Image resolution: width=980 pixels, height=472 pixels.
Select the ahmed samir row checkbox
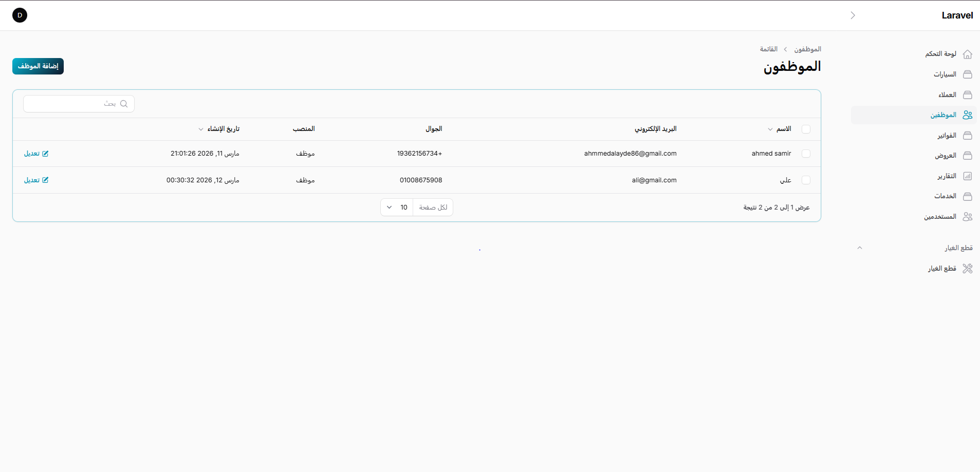click(x=806, y=154)
